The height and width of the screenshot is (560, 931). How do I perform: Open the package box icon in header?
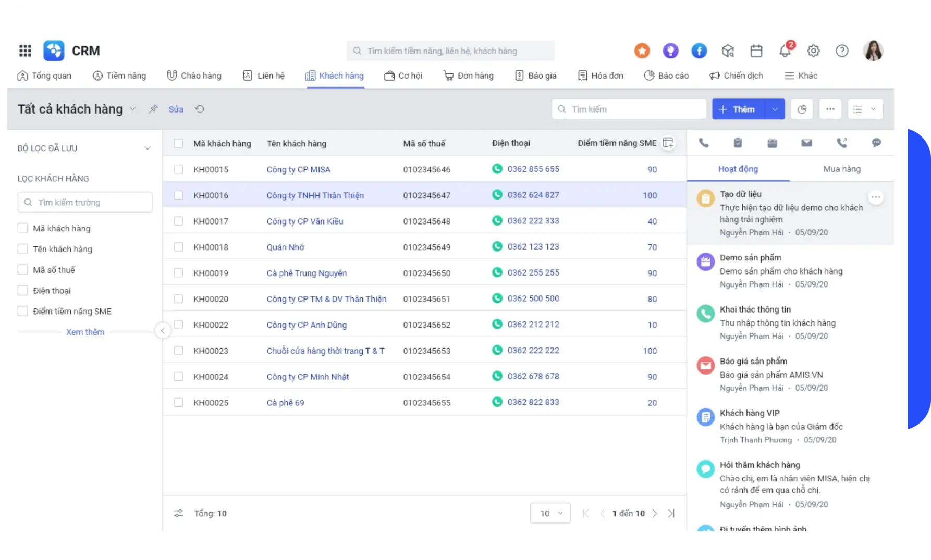728,51
